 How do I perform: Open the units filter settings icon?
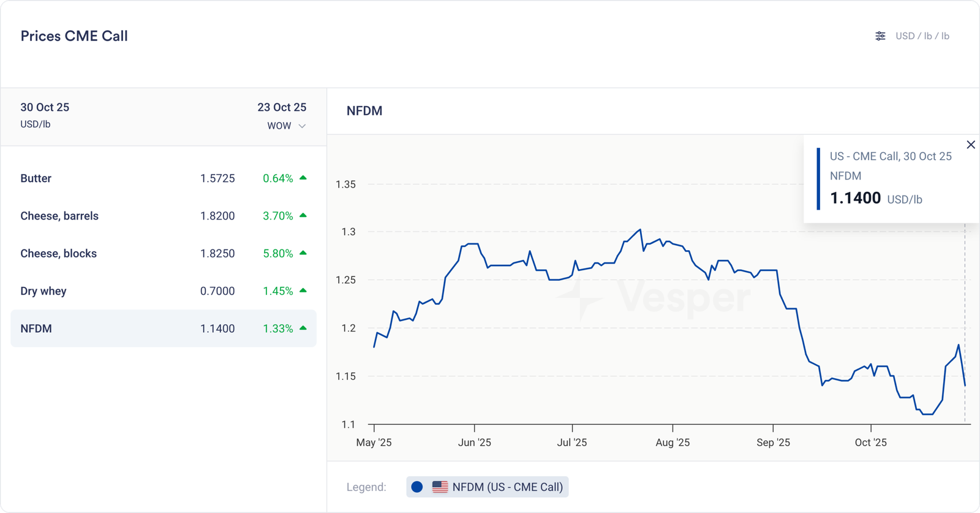tap(880, 36)
